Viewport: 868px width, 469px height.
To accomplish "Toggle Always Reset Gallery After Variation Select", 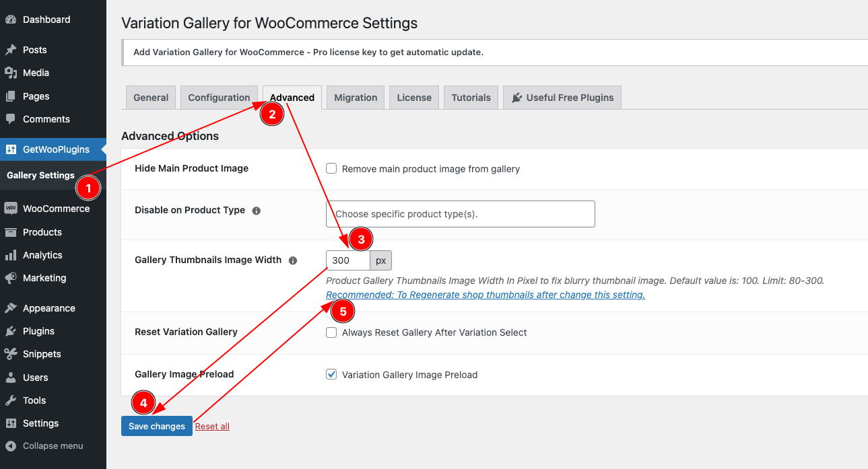I will coord(331,332).
